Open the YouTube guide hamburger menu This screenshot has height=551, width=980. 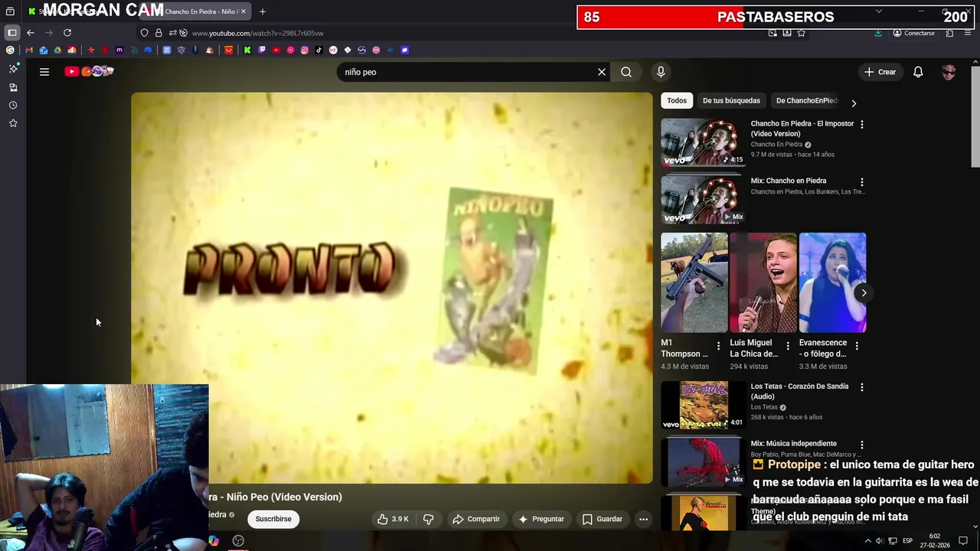(x=44, y=72)
